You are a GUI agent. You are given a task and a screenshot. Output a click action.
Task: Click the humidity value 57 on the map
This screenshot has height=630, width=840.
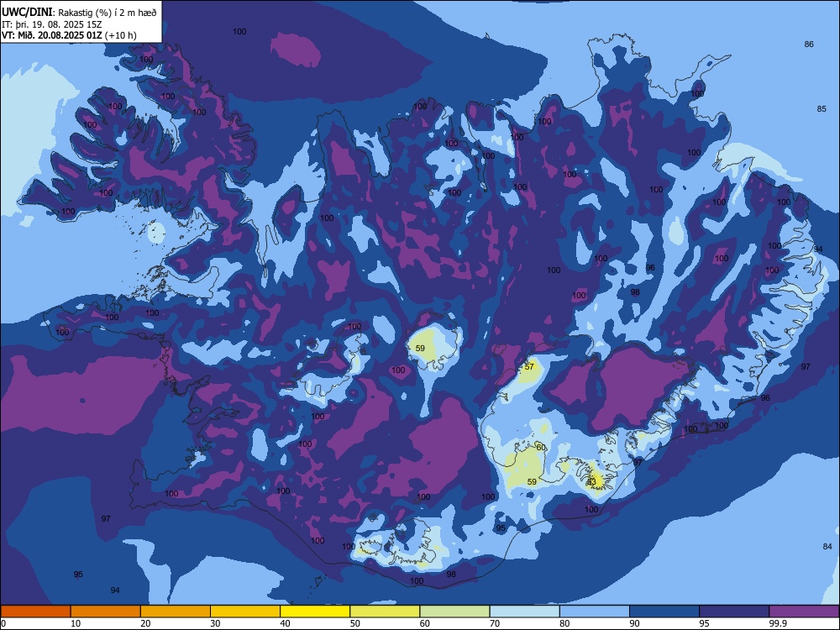pos(529,367)
